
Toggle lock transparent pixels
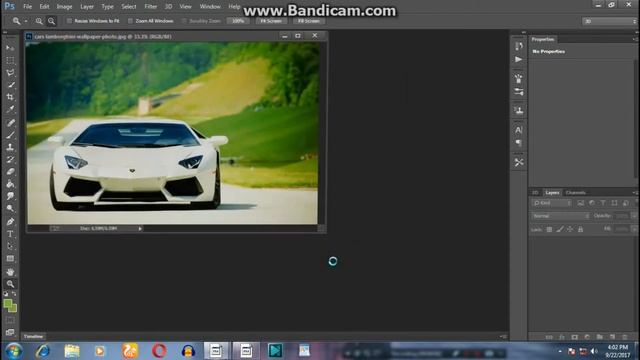pos(549,229)
